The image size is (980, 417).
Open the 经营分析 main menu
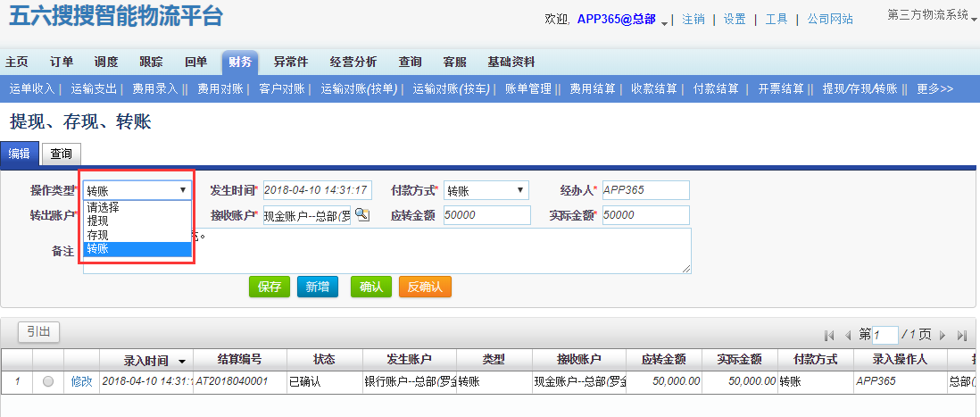point(353,62)
